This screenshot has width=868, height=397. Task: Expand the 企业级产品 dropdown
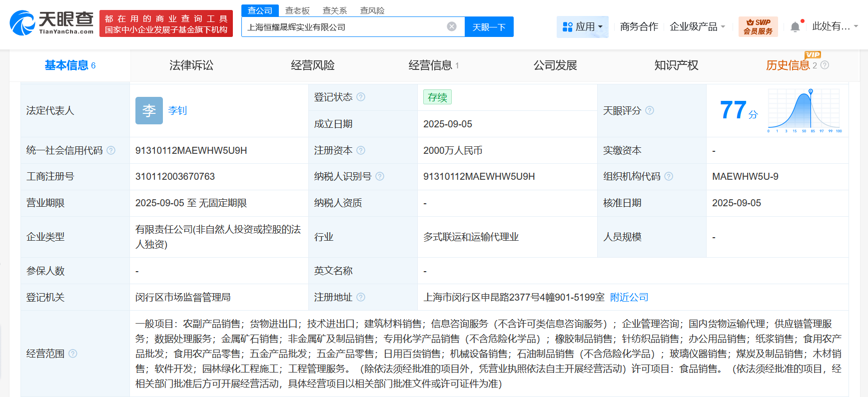pyautogui.click(x=697, y=26)
